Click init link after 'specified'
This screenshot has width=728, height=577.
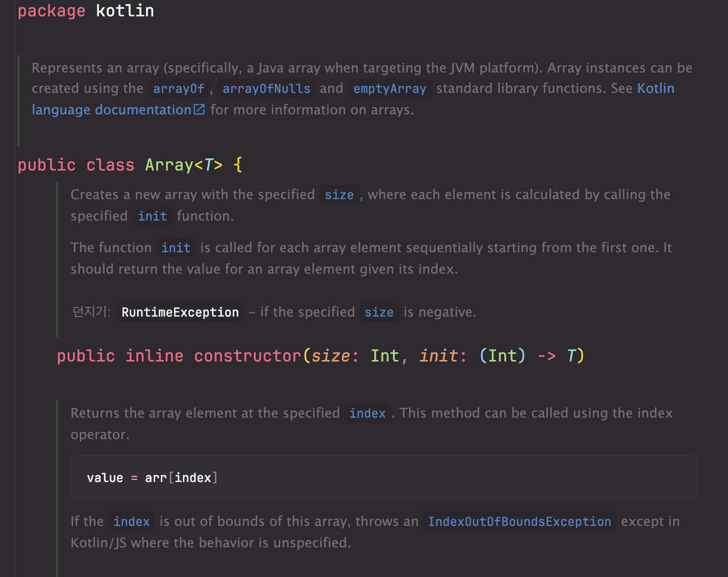tap(153, 217)
